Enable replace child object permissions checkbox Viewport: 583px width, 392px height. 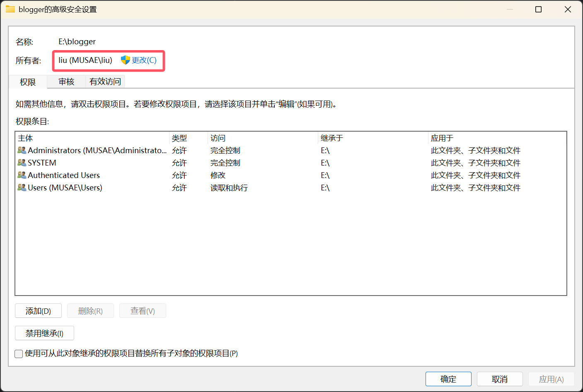click(19, 354)
